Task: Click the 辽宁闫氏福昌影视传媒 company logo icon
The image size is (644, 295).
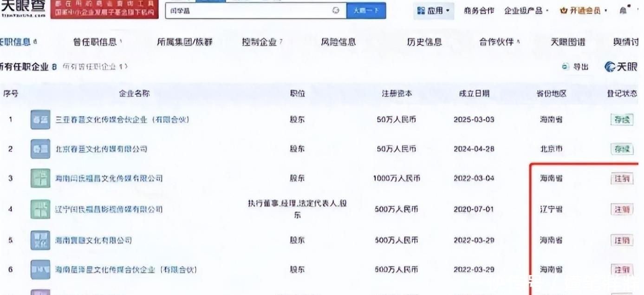Action: pyautogui.click(x=40, y=209)
